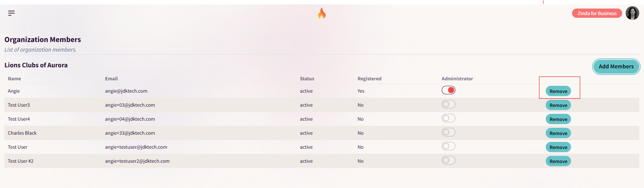
Task: Turn on administrator for angie+testuser@jdktech.com
Action: [448, 146]
